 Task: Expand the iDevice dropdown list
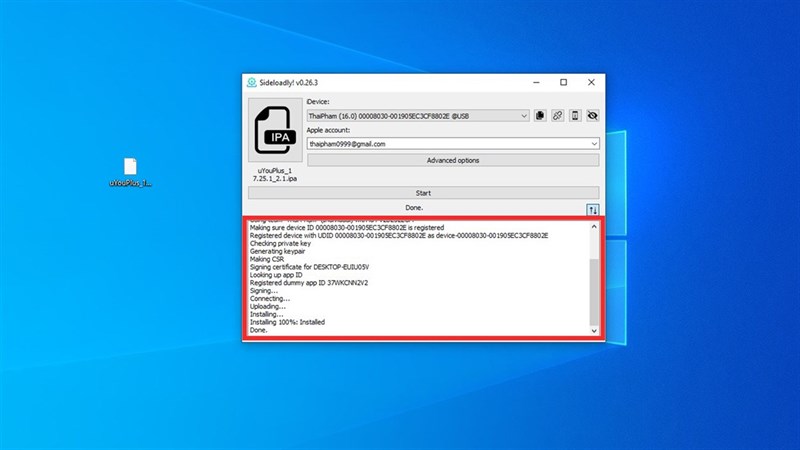[x=524, y=116]
